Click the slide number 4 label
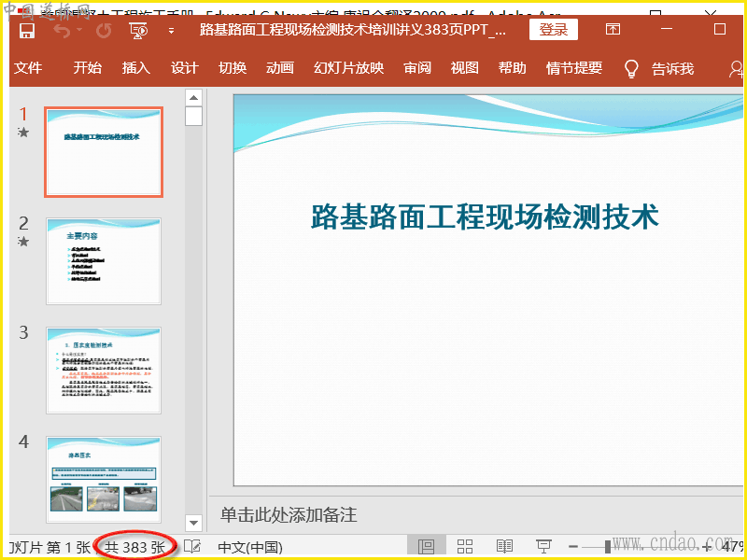Image resolution: width=747 pixels, height=560 pixels. click(x=24, y=441)
